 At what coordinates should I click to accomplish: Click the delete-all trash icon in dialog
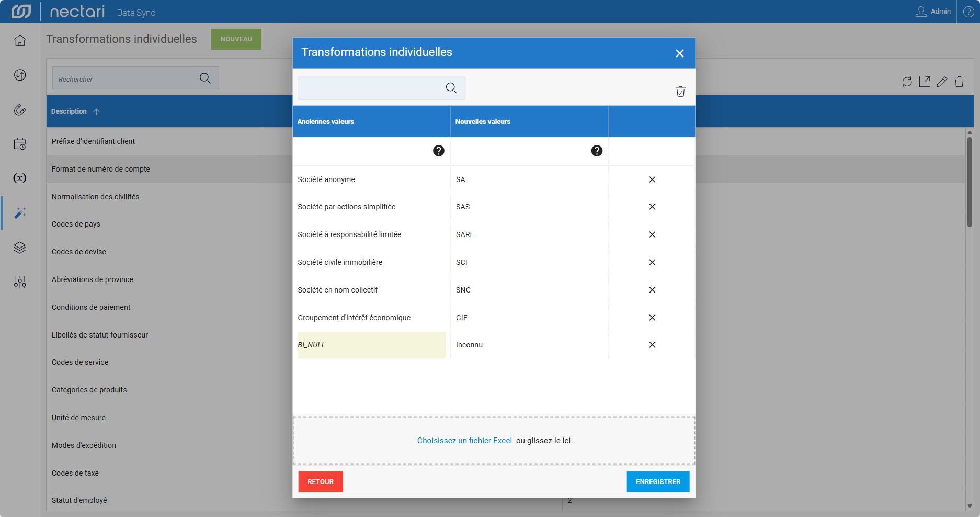pos(680,92)
